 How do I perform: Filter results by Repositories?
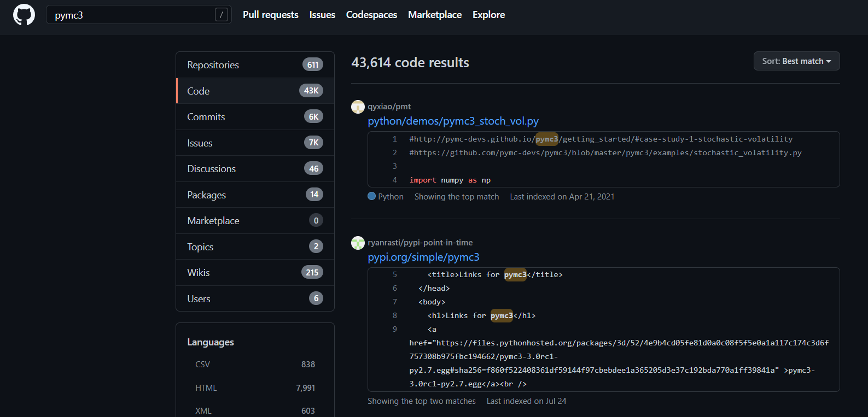255,65
